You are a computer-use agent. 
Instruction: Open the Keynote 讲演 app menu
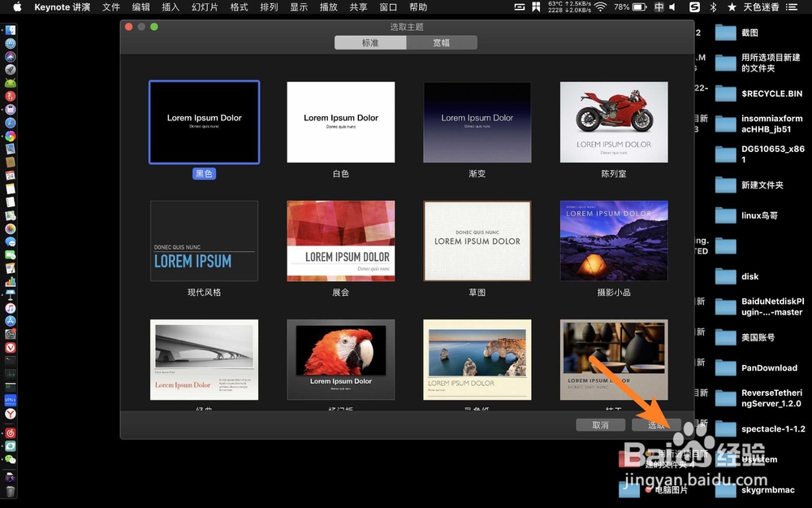click(63, 7)
